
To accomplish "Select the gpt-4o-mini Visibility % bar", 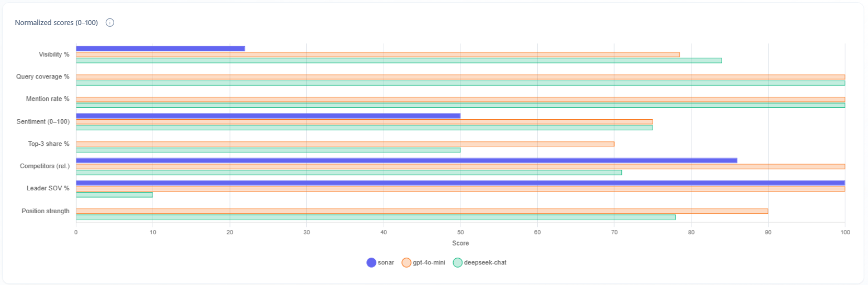I will click(377, 55).
